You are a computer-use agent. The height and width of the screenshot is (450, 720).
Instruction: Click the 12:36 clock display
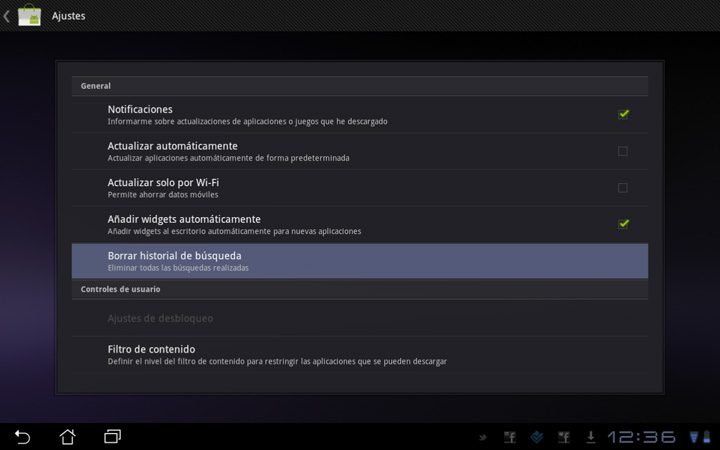[641, 437]
